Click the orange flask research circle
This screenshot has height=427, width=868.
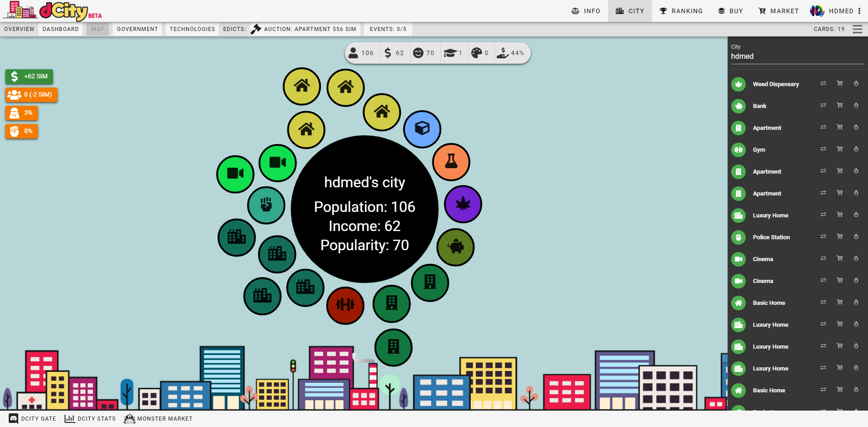(x=451, y=162)
